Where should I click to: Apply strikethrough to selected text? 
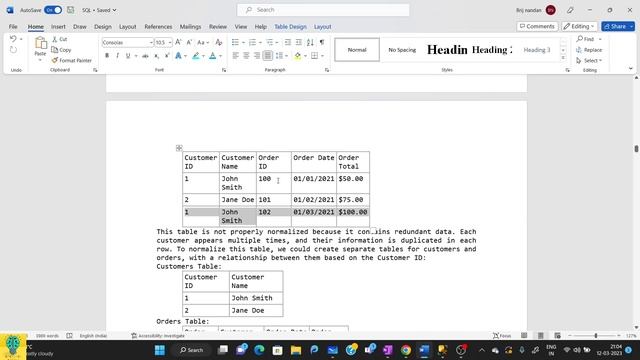[x=145, y=56]
